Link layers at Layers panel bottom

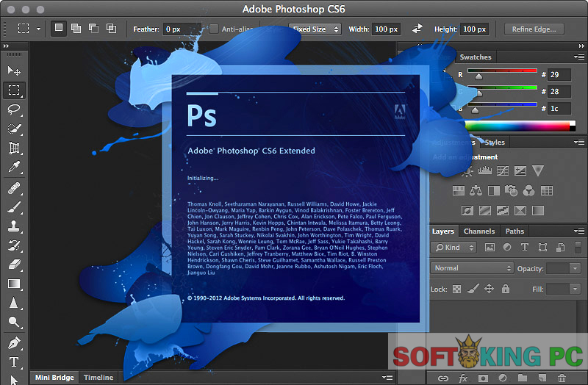443,378
